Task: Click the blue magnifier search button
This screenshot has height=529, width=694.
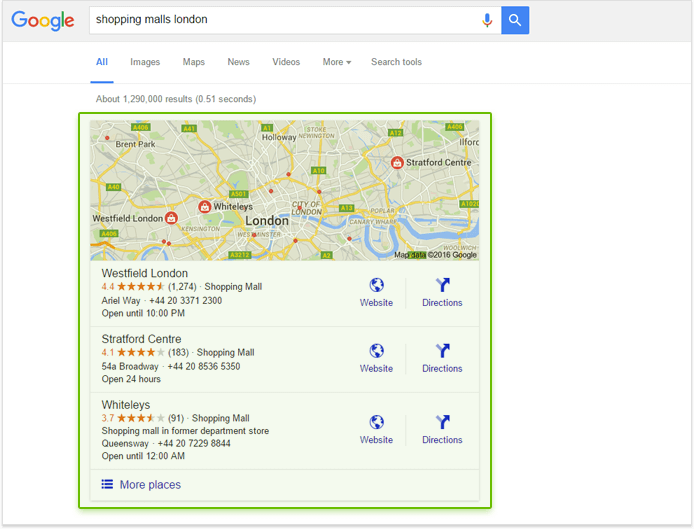Action: point(515,20)
